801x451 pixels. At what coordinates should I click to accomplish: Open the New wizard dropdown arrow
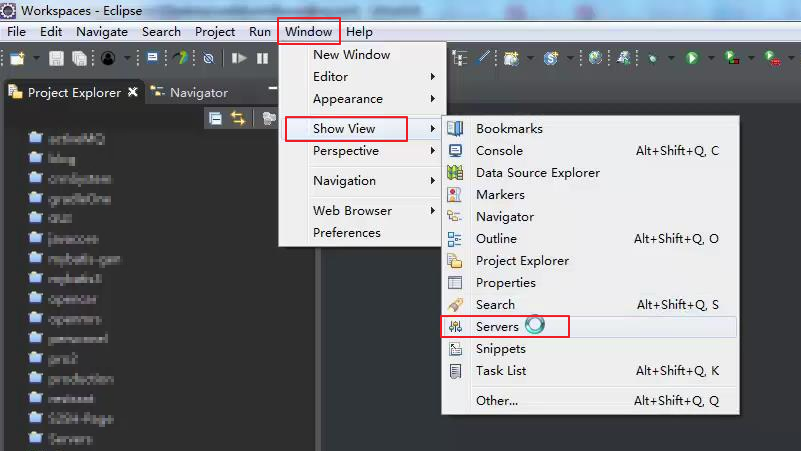pyautogui.click(x=36, y=58)
